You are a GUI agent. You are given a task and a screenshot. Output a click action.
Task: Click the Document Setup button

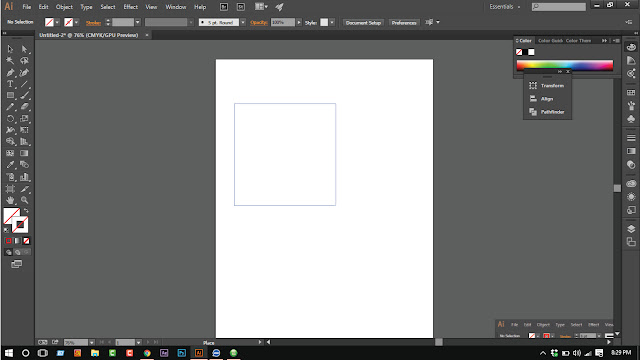363,23
